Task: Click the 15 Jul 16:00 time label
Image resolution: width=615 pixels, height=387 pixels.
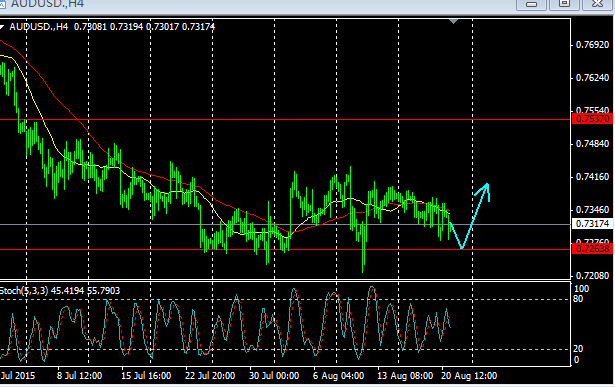Action: [x=146, y=376]
